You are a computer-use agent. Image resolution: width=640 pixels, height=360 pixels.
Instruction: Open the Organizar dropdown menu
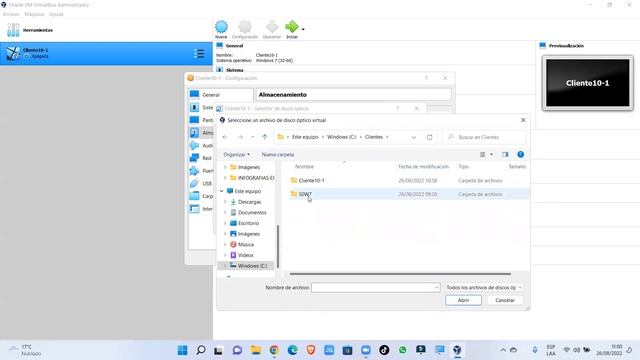pyautogui.click(x=236, y=155)
